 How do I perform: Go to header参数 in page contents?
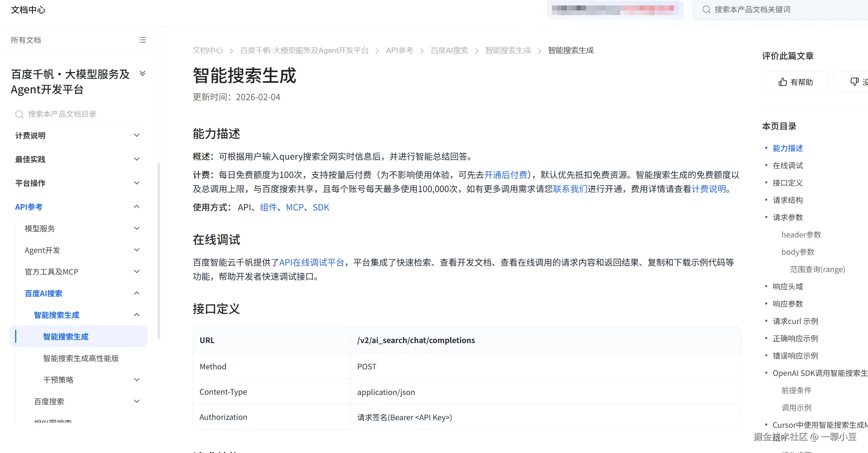pyautogui.click(x=801, y=235)
